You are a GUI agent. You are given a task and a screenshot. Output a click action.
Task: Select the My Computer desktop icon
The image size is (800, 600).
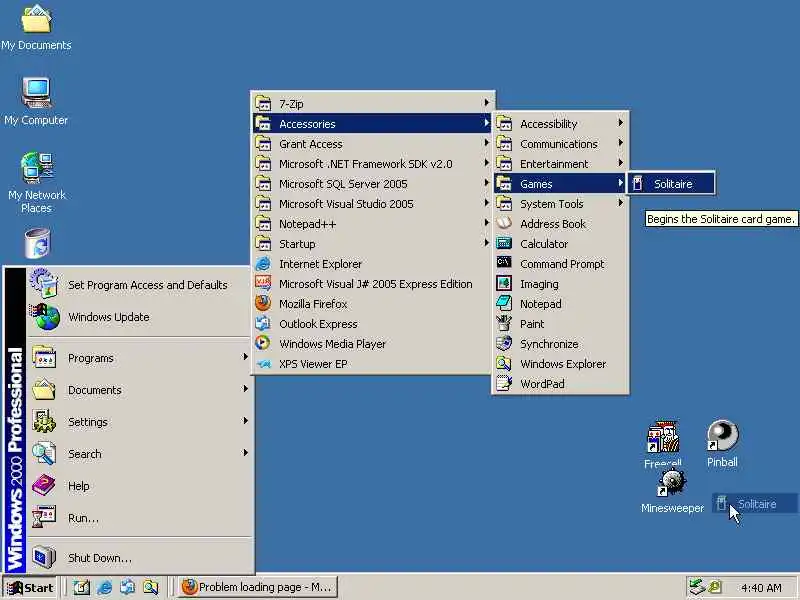tap(36, 101)
